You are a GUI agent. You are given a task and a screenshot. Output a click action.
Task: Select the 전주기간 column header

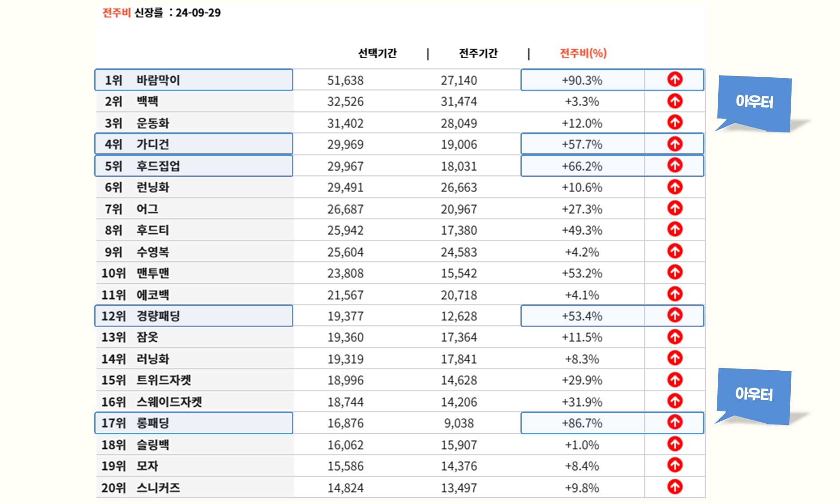tap(478, 53)
